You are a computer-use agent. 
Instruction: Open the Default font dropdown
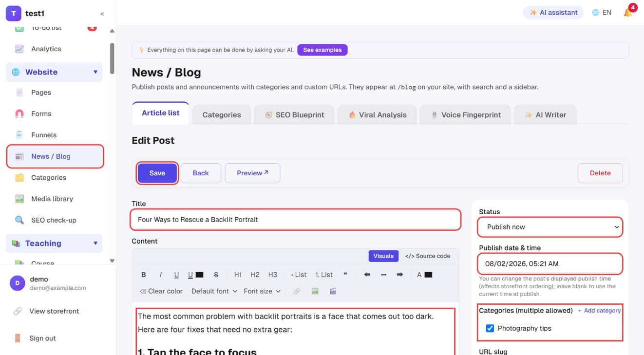214,291
